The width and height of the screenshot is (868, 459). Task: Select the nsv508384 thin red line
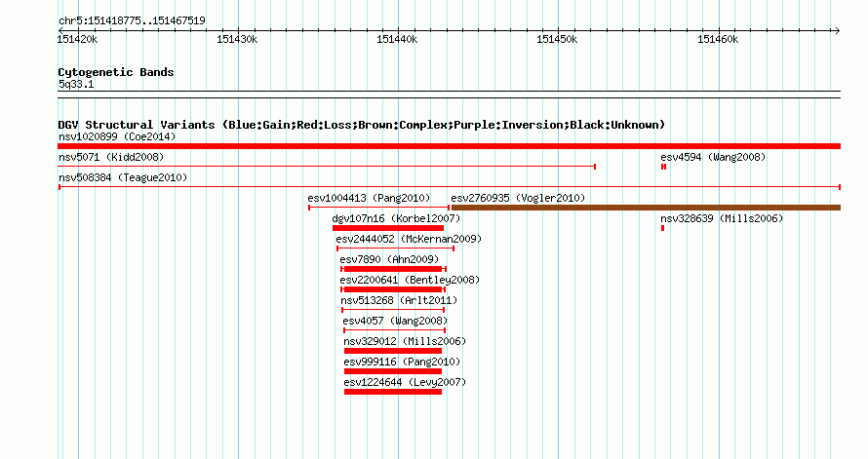(x=450, y=187)
